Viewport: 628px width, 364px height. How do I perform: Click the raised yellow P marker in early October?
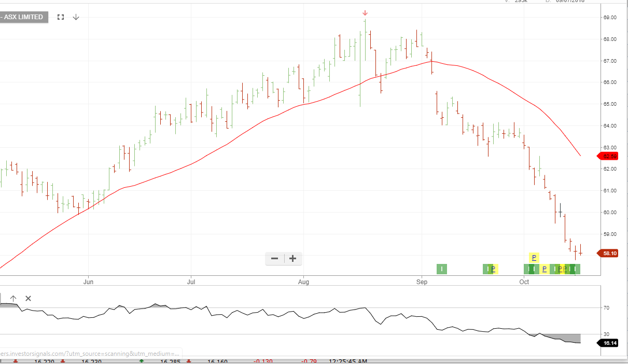(x=534, y=258)
